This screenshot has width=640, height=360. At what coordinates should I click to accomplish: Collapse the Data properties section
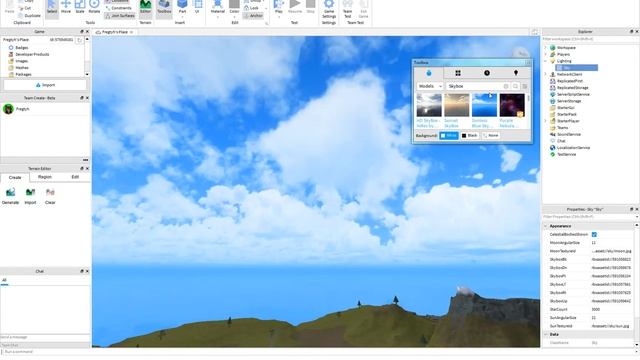pyautogui.click(x=546, y=334)
